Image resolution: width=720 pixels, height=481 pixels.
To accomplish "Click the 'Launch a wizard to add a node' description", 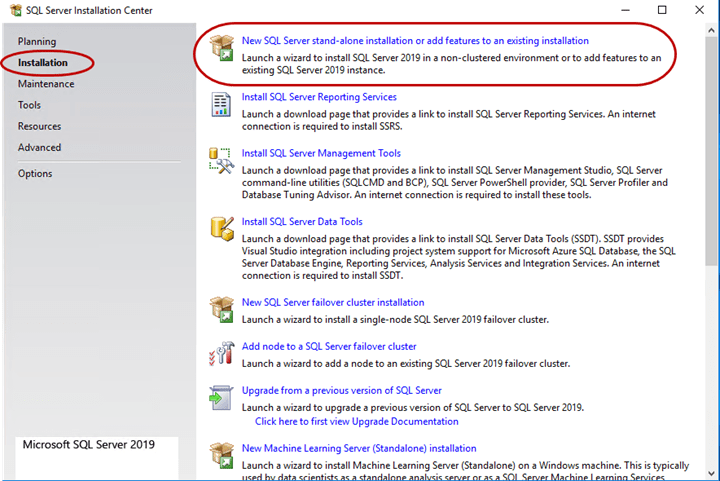I will click(x=406, y=364).
